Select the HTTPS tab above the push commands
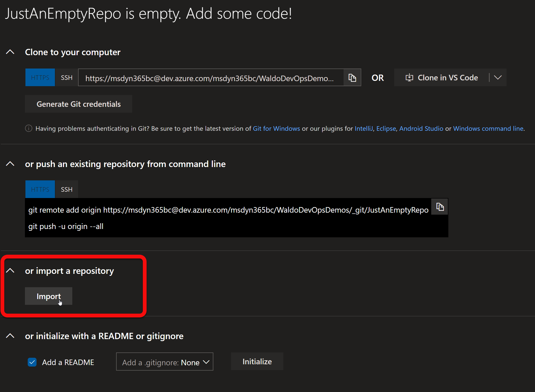 pos(40,189)
